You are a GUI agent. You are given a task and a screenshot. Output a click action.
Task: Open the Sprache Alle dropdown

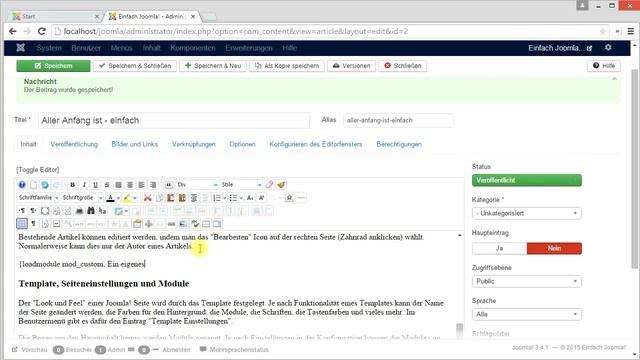click(x=527, y=314)
